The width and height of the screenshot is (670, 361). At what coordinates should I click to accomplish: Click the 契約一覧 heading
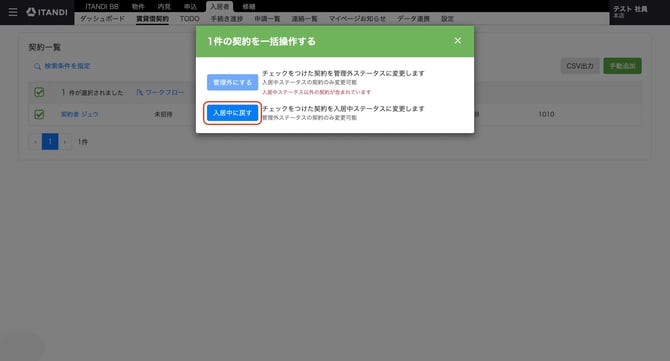[x=45, y=47]
